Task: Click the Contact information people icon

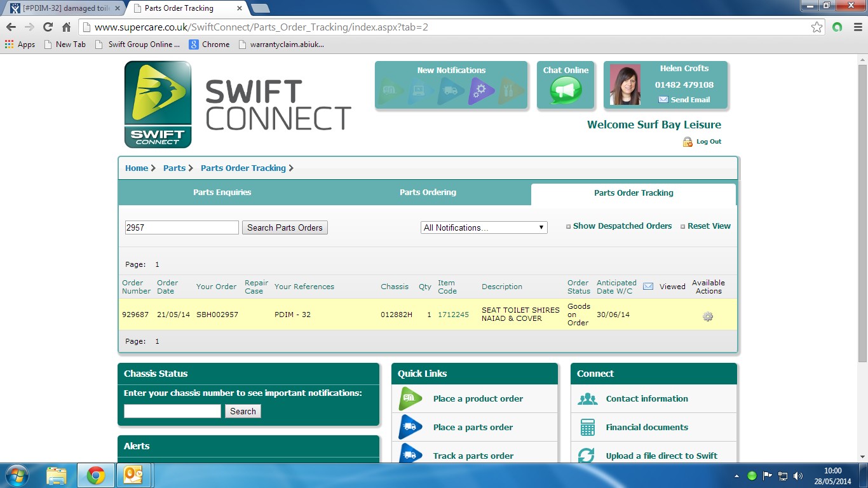Action: point(588,399)
